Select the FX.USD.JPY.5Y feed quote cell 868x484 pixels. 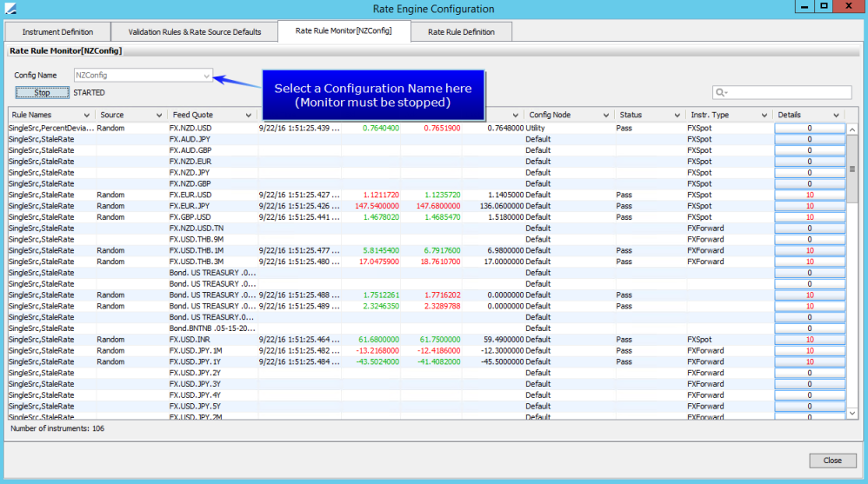click(212, 406)
